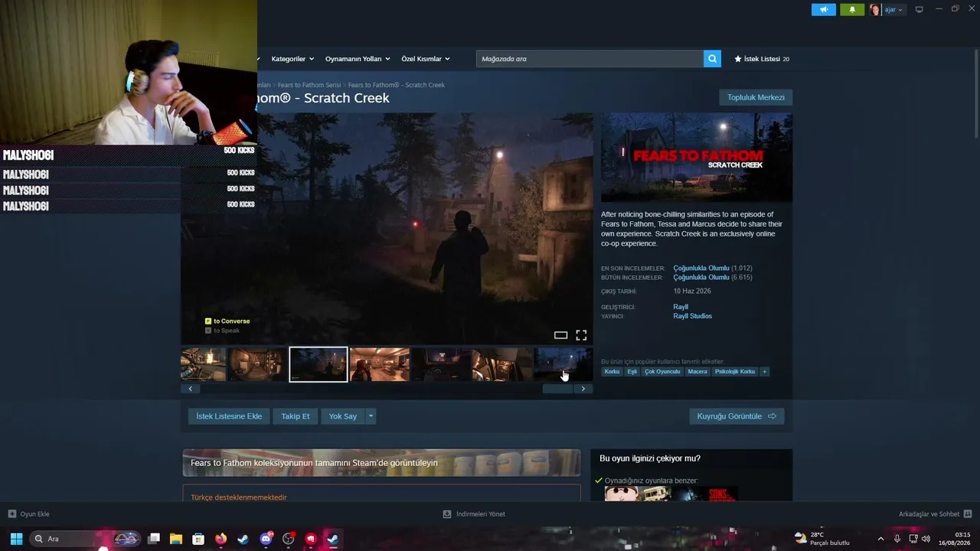Click the Topluluk Merkezi button
Image resolution: width=980 pixels, height=551 pixels.
tap(756, 97)
